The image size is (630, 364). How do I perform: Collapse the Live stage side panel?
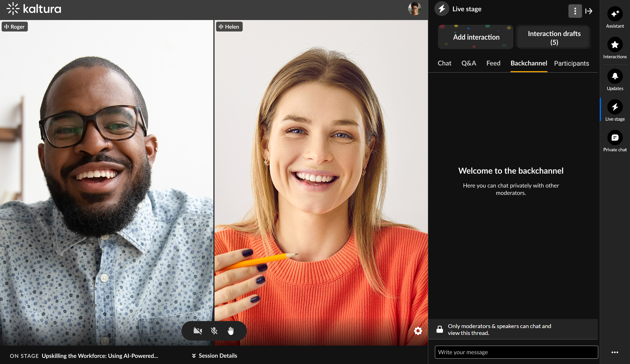point(589,11)
